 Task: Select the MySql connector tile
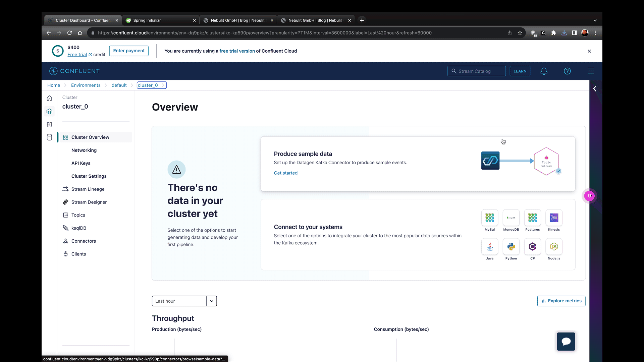click(490, 218)
